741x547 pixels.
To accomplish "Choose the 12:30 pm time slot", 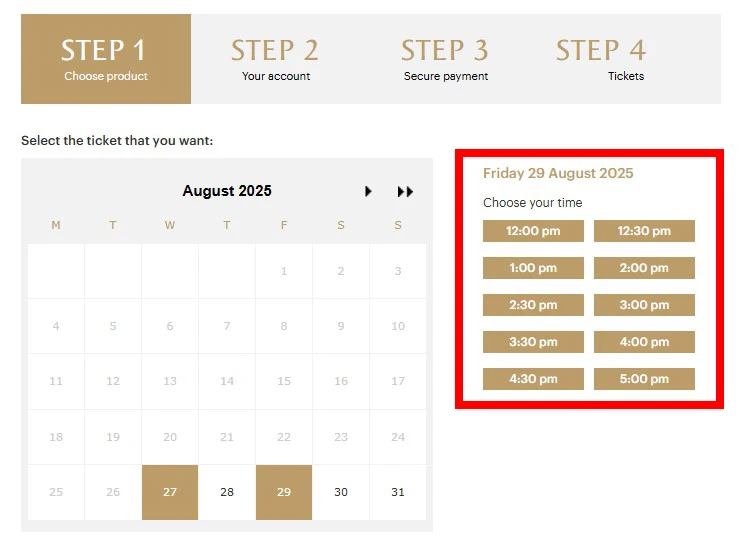I will pyautogui.click(x=644, y=231).
